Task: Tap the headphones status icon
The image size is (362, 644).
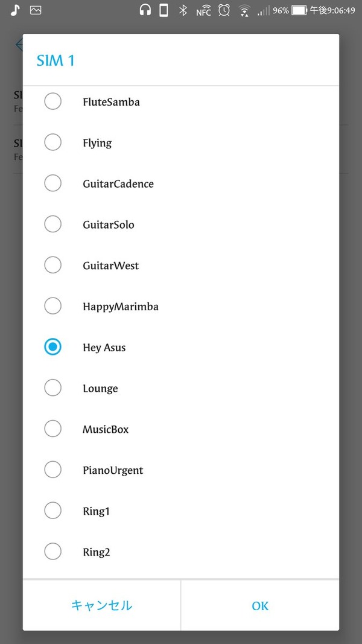Action: 145,10
